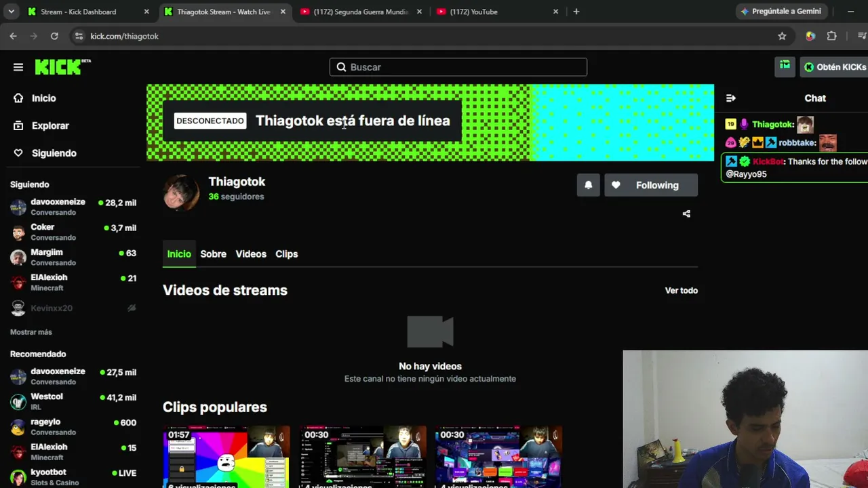Click Ver todo for stream videos
The width and height of the screenshot is (868, 488).
pos(682,291)
